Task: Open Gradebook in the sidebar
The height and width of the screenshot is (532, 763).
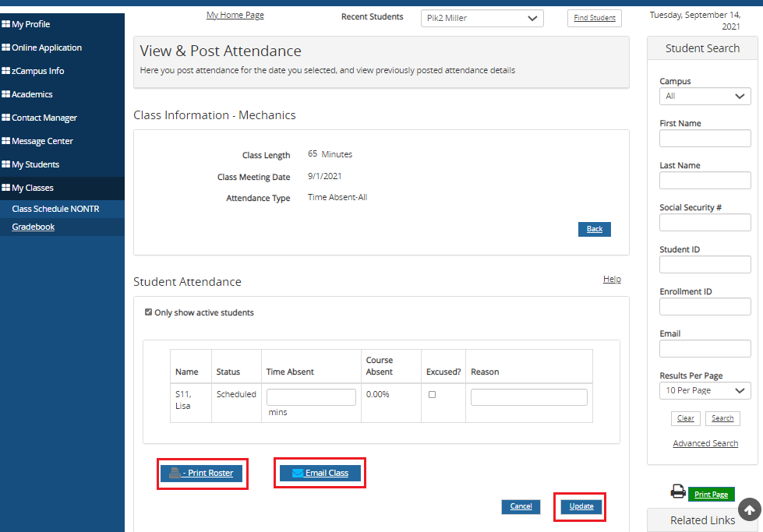Action: [x=34, y=227]
